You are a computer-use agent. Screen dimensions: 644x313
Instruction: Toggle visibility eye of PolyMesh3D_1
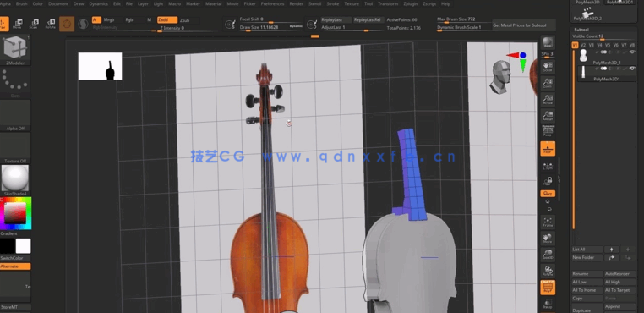(631, 52)
